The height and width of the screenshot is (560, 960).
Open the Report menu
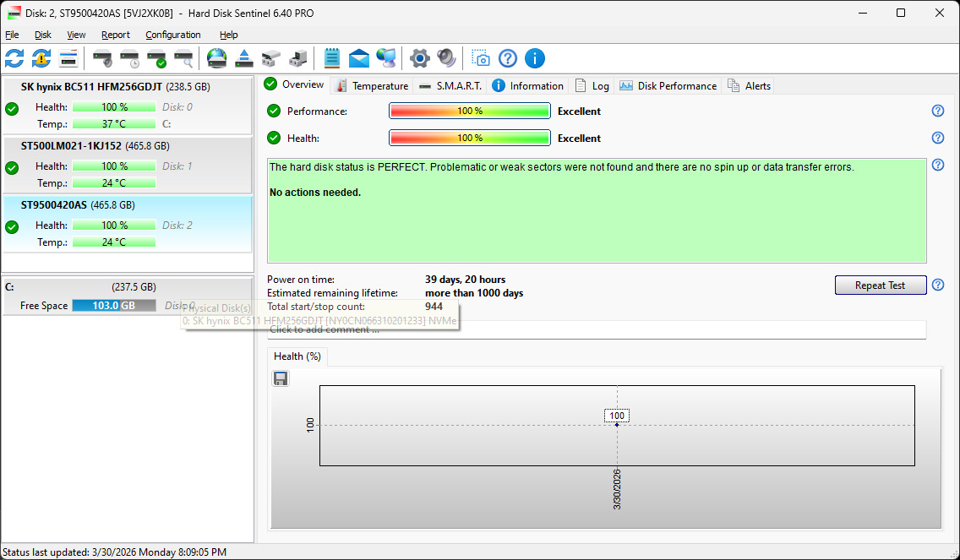click(x=116, y=35)
